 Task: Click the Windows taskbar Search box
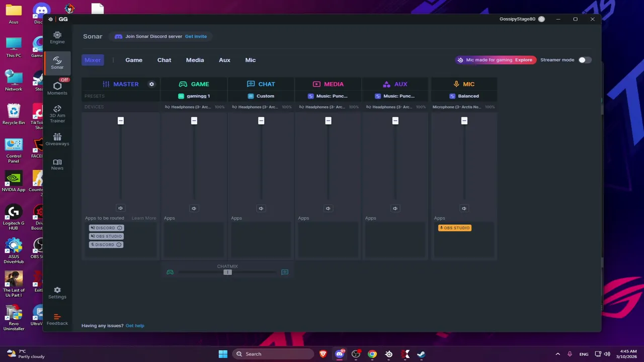coord(274,354)
